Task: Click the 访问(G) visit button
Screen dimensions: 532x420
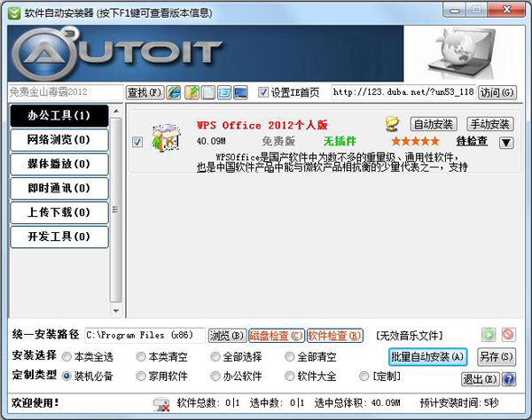Action: pyautogui.click(x=497, y=92)
